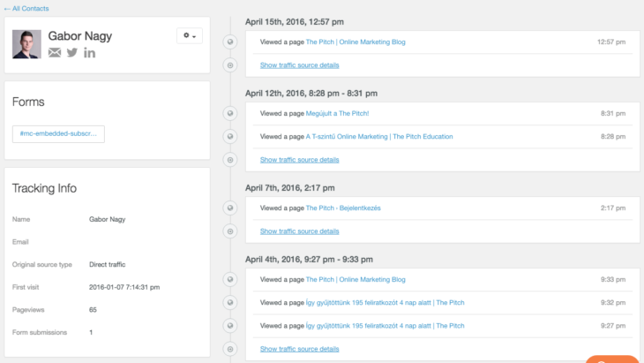Open The Pitch - Bejelentkezés page link

click(343, 208)
